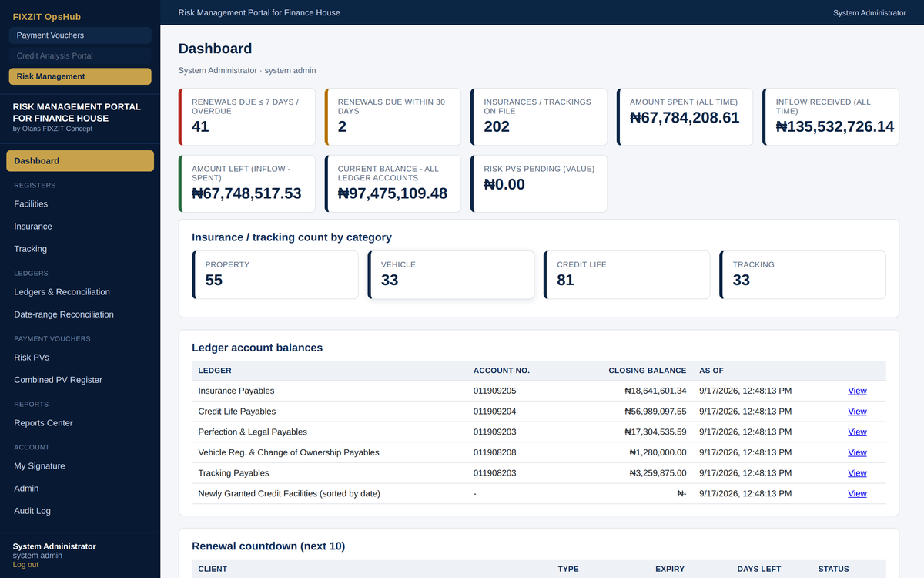
Task: Click the Client column header in Renewal countdown
Action: (213, 569)
